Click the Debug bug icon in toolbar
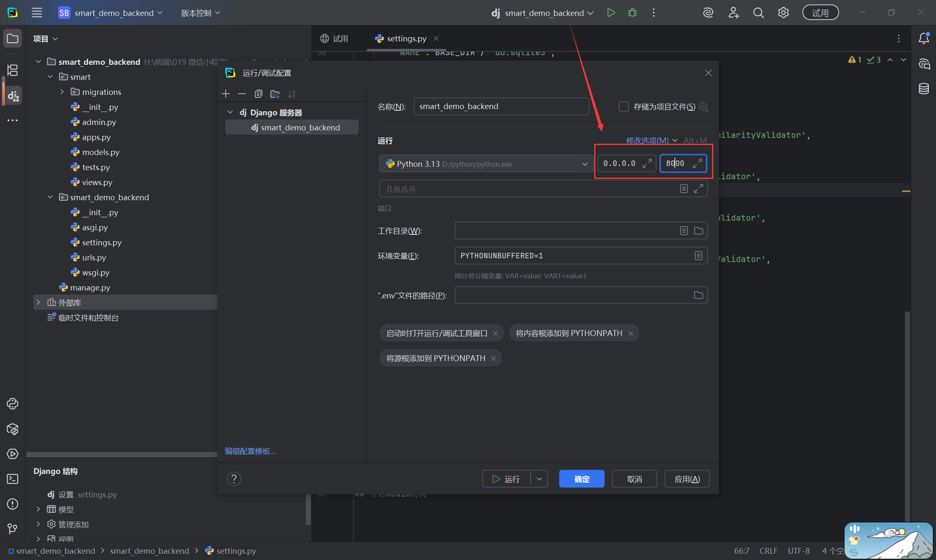Viewport: 936px width, 560px height. tap(632, 13)
